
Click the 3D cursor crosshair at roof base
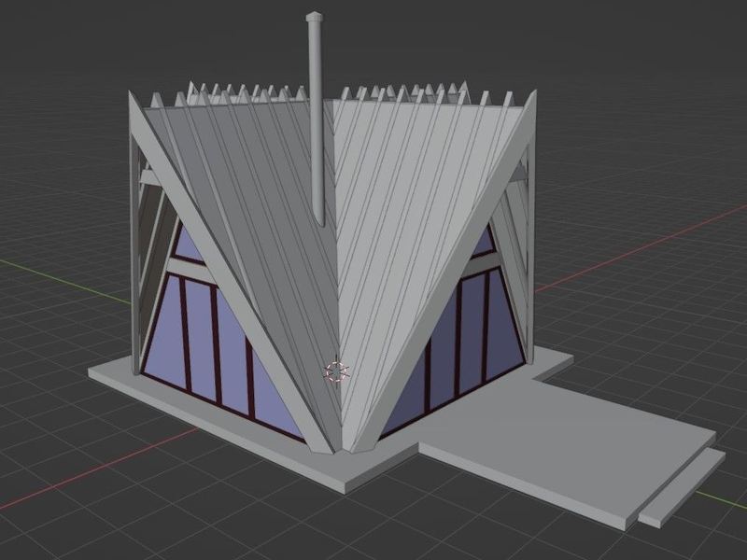tap(336, 371)
